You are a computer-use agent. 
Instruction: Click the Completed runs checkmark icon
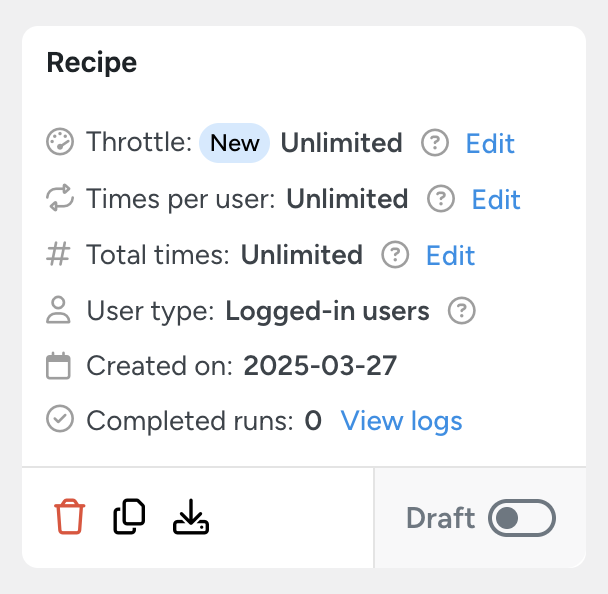[61, 421]
